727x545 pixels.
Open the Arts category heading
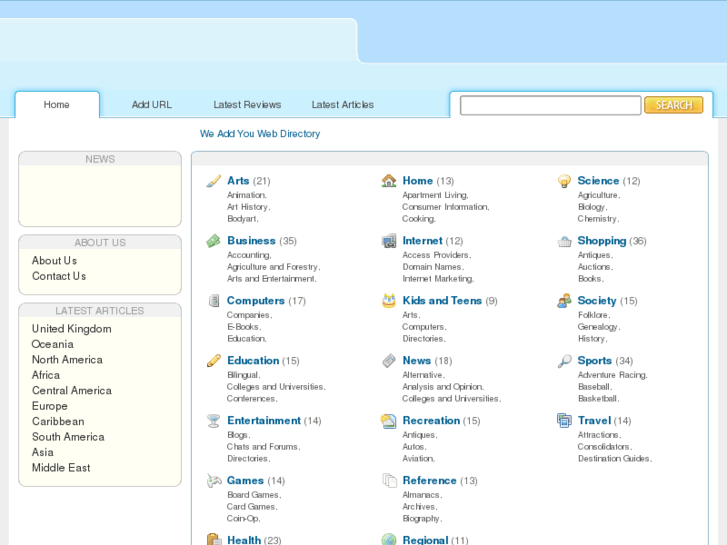(238, 181)
